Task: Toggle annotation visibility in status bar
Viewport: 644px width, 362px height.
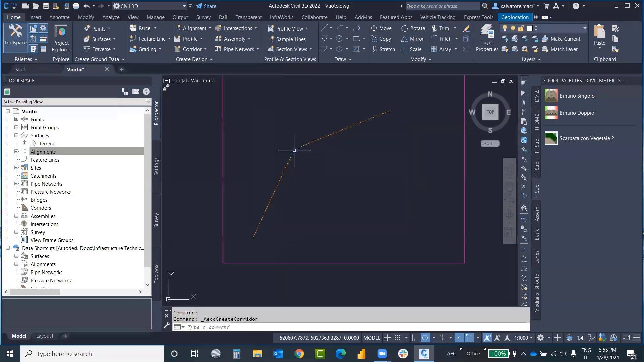Action: click(487, 338)
